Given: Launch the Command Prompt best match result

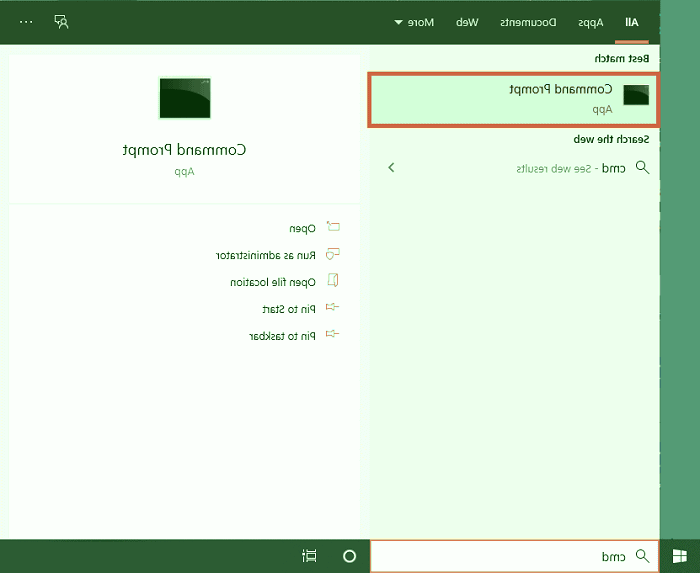Looking at the screenshot, I should tap(514, 99).
